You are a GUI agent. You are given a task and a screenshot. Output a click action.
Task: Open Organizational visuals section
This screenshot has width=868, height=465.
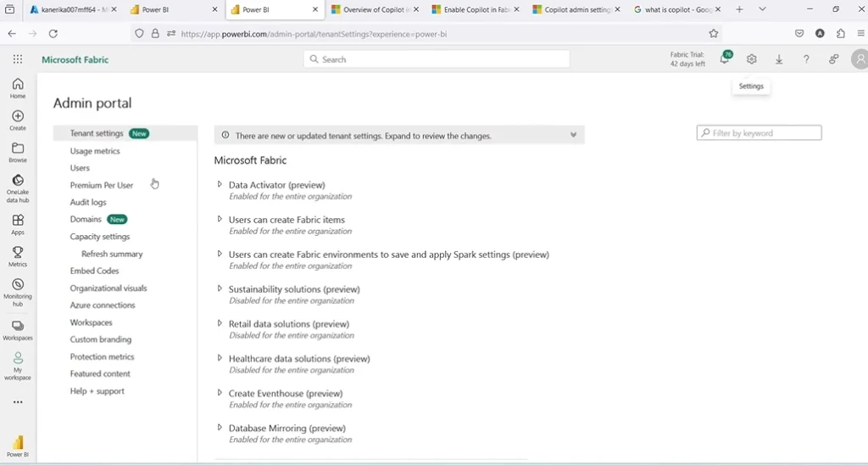click(x=108, y=289)
